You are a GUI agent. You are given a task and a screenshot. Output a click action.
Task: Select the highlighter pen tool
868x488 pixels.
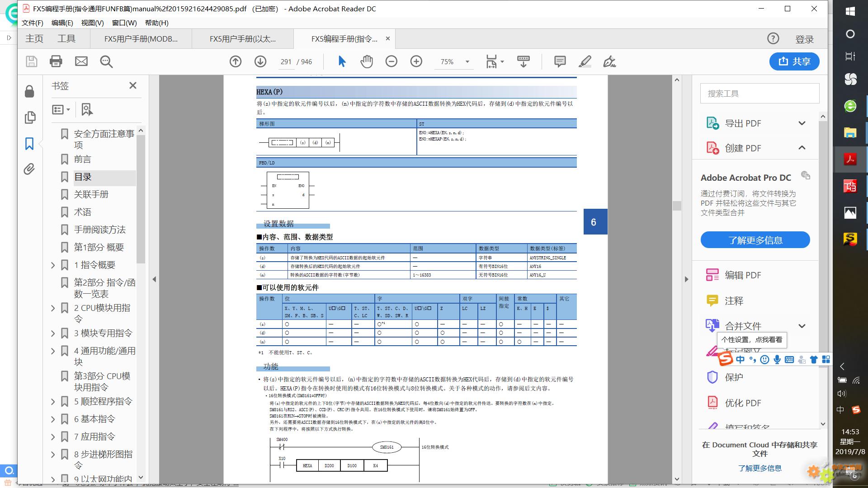(x=585, y=61)
